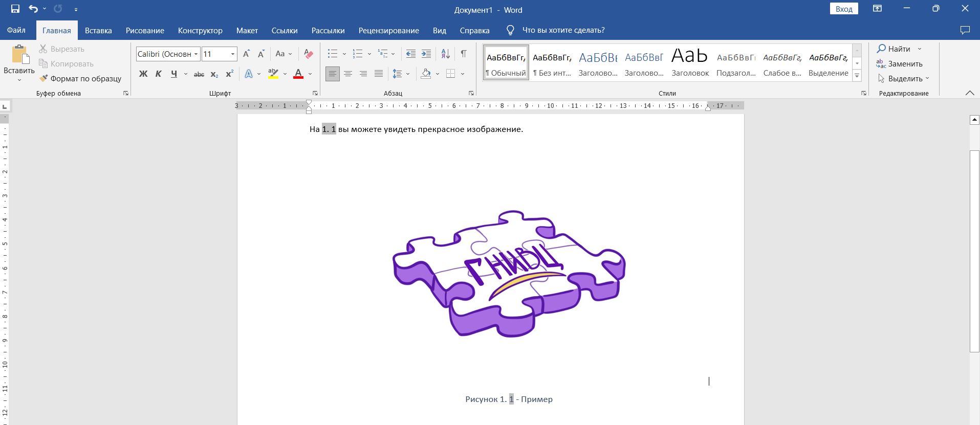
Task: Apply red font color
Action: (298, 74)
